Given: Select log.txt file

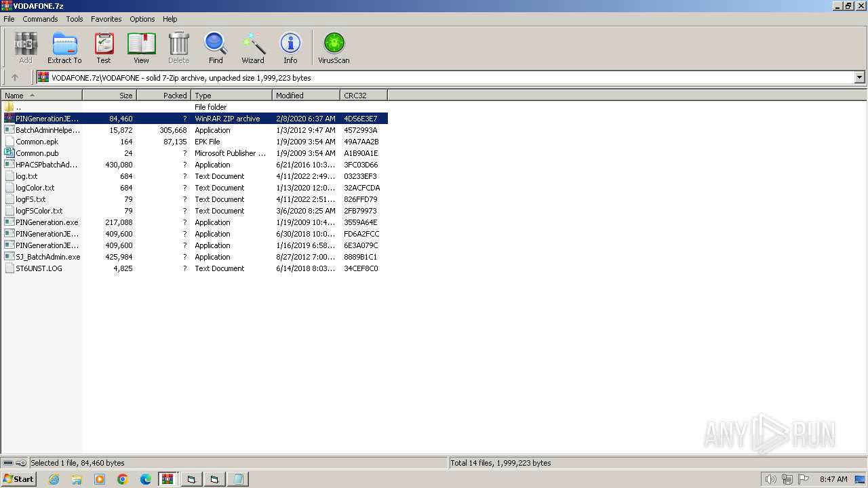Looking at the screenshot, I should coord(195,176).
